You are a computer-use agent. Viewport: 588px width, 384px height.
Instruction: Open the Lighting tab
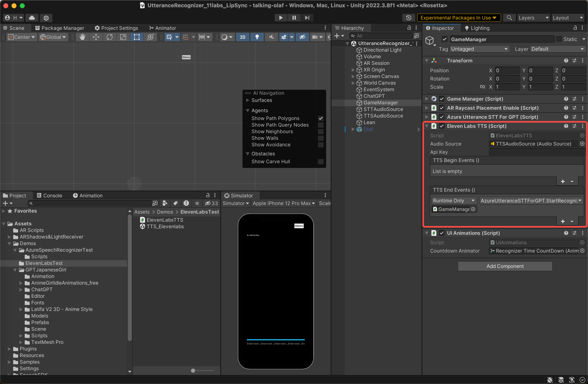click(x=477, y=28)
